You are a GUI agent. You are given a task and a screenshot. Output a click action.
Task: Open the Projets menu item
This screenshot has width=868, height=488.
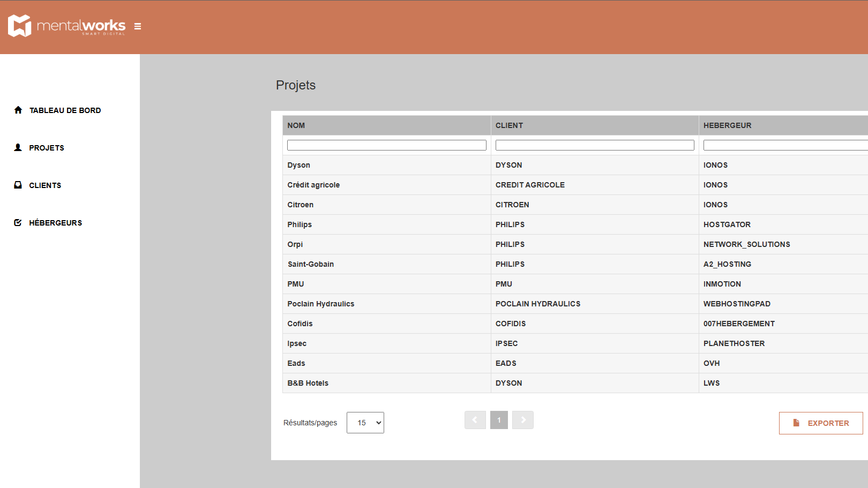coord(47,148)
